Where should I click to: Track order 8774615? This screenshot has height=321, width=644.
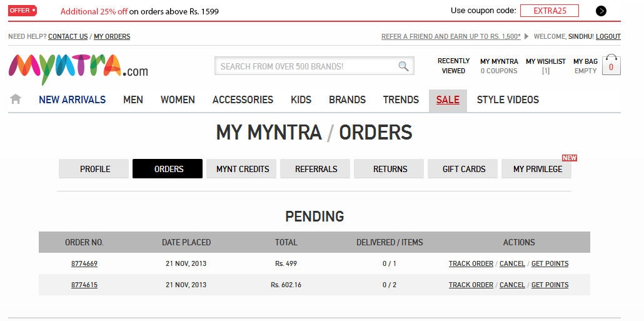click(x=471, y=285)
